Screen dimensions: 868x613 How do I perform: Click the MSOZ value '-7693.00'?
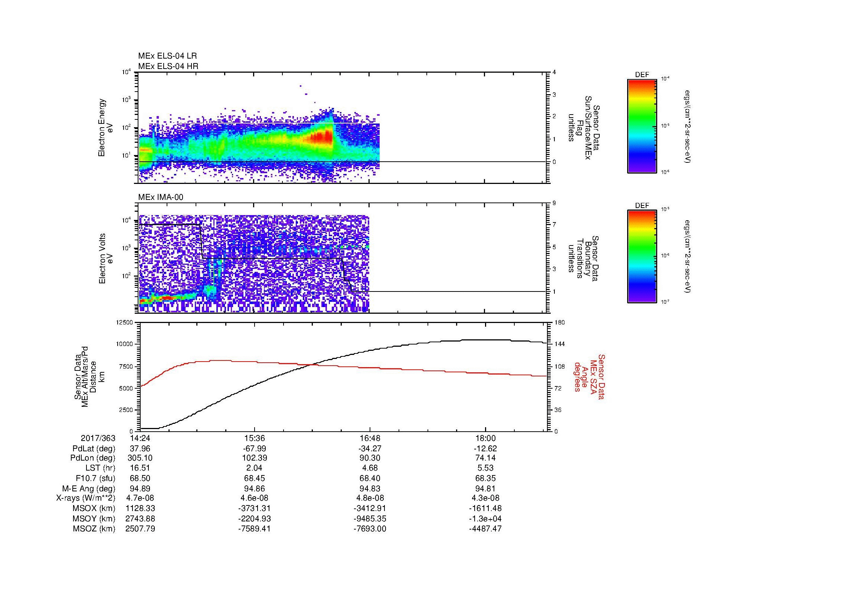370,529
